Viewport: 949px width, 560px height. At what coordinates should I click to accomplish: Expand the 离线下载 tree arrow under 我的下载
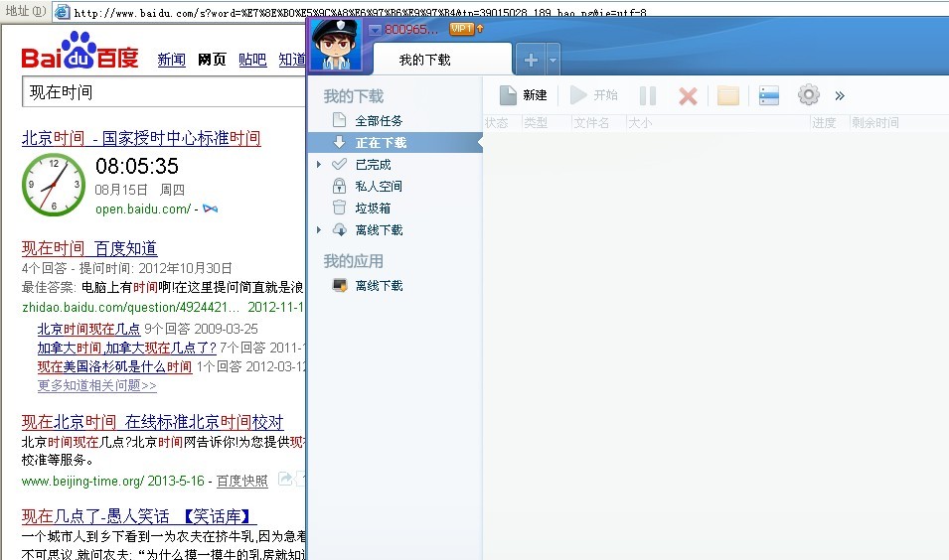click(319, 229)
